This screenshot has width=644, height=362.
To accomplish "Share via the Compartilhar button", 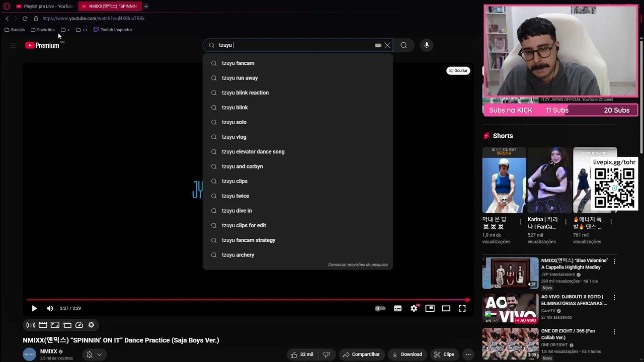I will click(361, 354).
